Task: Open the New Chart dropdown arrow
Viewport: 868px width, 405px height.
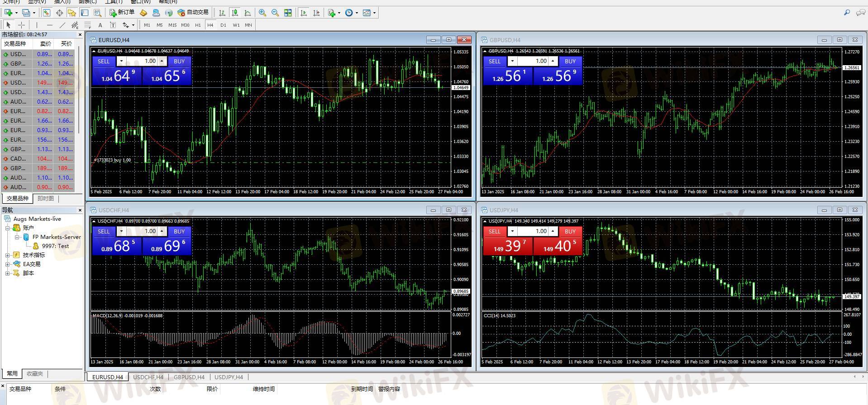Action: [16, 13]
